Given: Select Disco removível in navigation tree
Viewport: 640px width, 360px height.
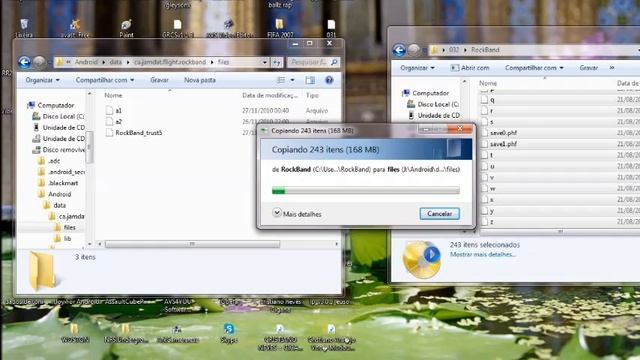Looking at the screenshot, I should point(64,150).
